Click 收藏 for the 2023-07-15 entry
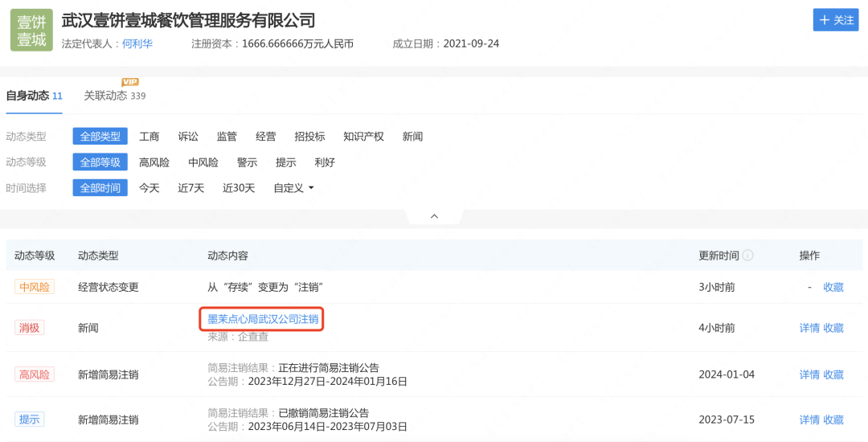868x442 pixels. pos(833,419)
